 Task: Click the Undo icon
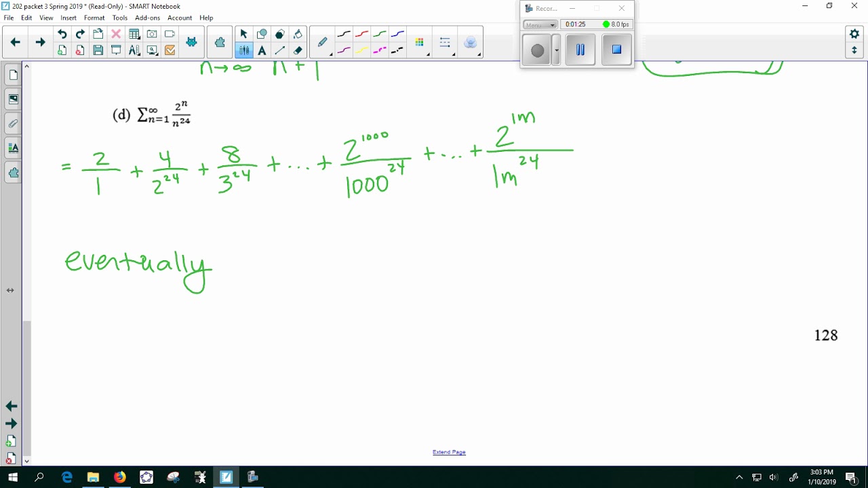point(62,34)
